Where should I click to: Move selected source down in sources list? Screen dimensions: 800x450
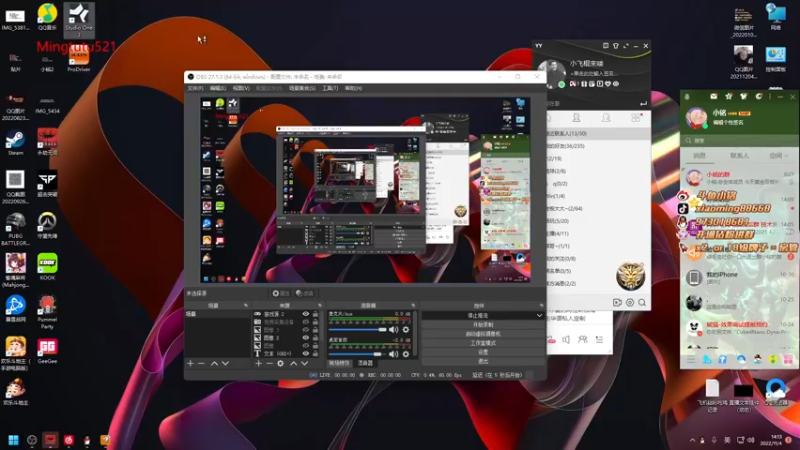(305, 363)
